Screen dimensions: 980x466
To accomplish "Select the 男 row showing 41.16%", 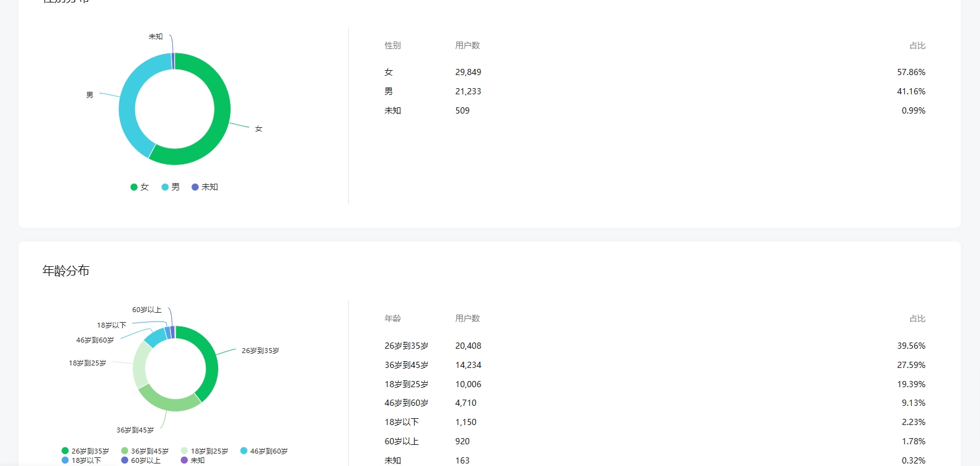I will [655, 91].
